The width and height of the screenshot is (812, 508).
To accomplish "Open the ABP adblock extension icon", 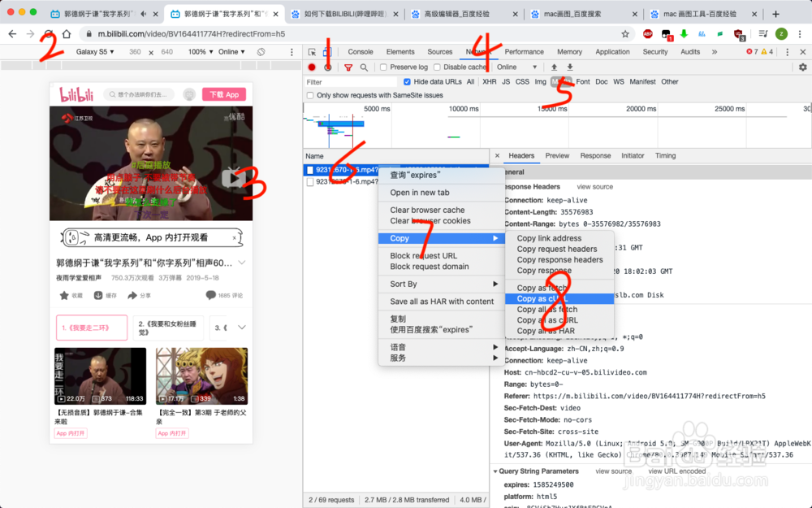I will coord(647,34).
